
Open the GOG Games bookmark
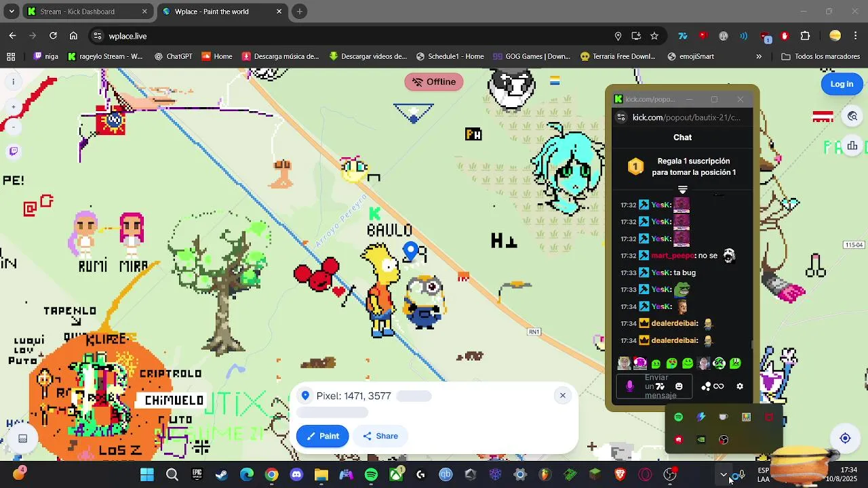(x=532, y=57)
